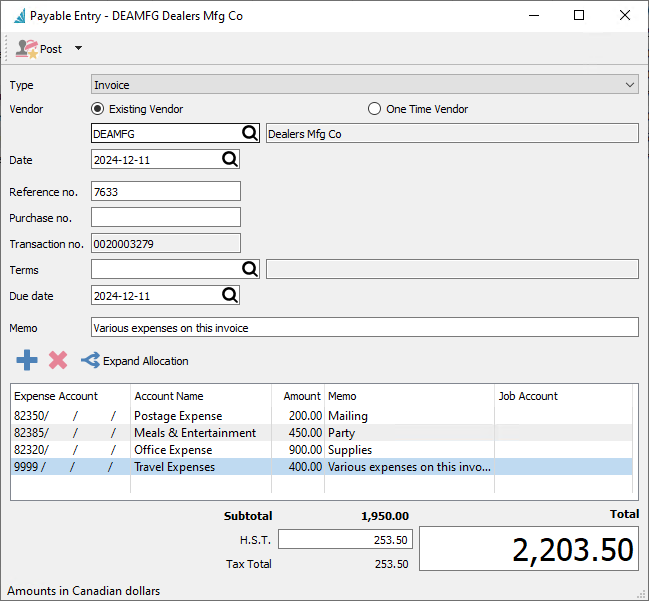Open the Date lookup magnifier

pyautogui.click(x=230, y=159)
